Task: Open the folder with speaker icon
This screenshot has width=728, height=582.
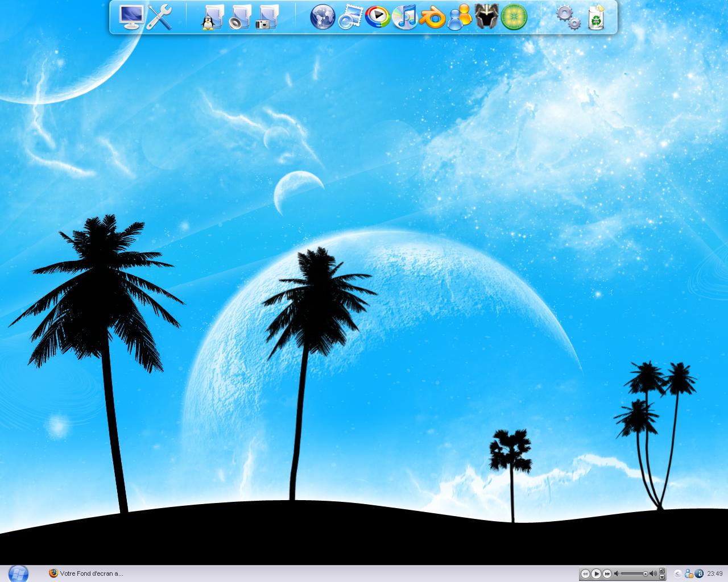Action: click(x=240, y=17)
